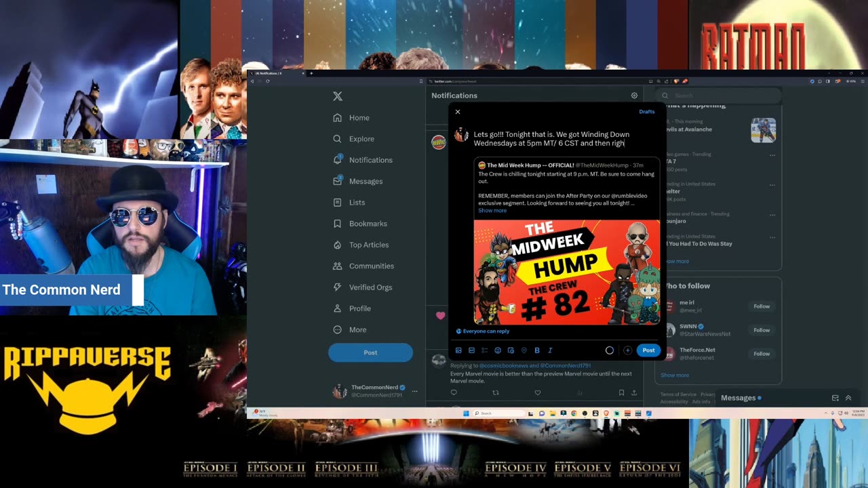Show more trending topics

[675, 262]
